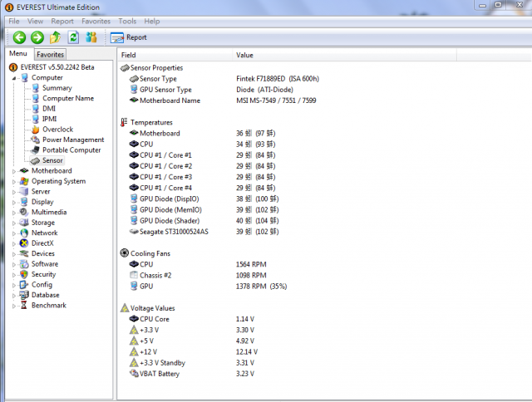Viewport: 532px width, 402px height.
Task: Select the Power Management icon
Action: [x=35, y=140]
